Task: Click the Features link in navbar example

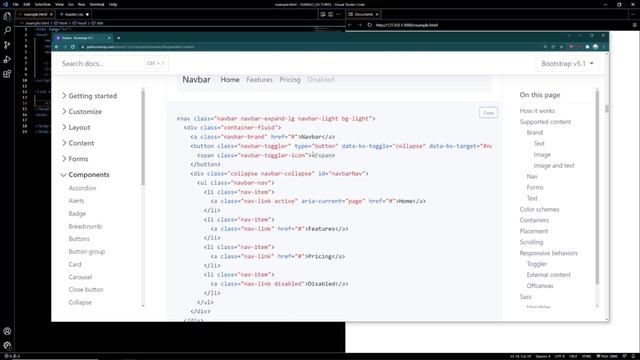Action: pos(259,80)
